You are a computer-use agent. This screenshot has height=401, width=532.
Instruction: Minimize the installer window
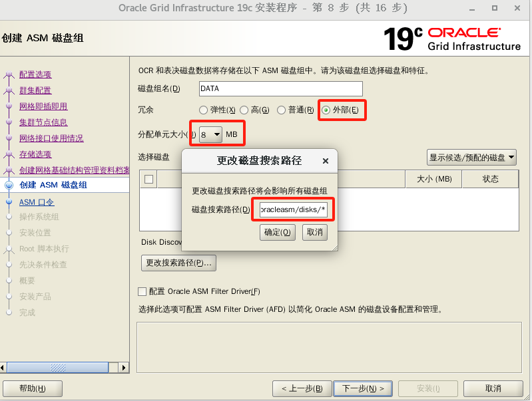pyautogui.click(x=472, y=9)
